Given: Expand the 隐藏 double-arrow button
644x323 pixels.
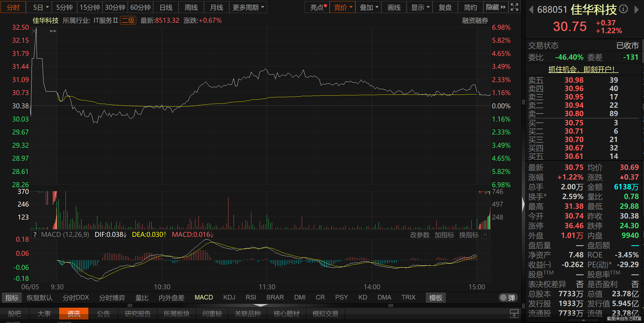Looking at the screenshot, I should pyautogui.click(x=495, y=7).
